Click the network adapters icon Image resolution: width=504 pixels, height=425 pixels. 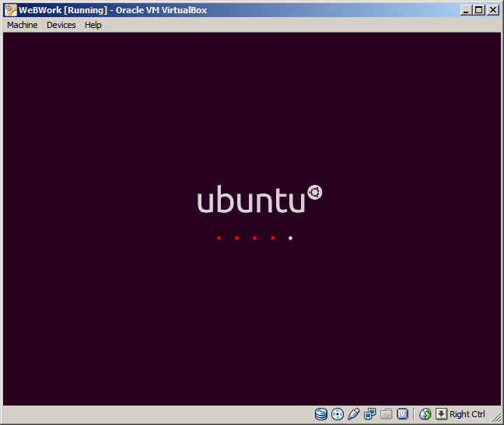(x=370, y=414)
